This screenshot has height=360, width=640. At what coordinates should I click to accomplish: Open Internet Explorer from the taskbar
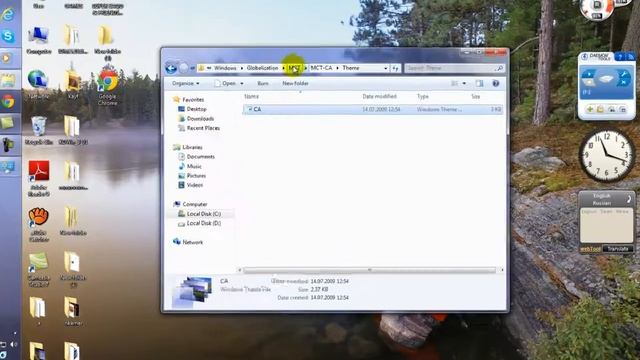tap(7, 15)
